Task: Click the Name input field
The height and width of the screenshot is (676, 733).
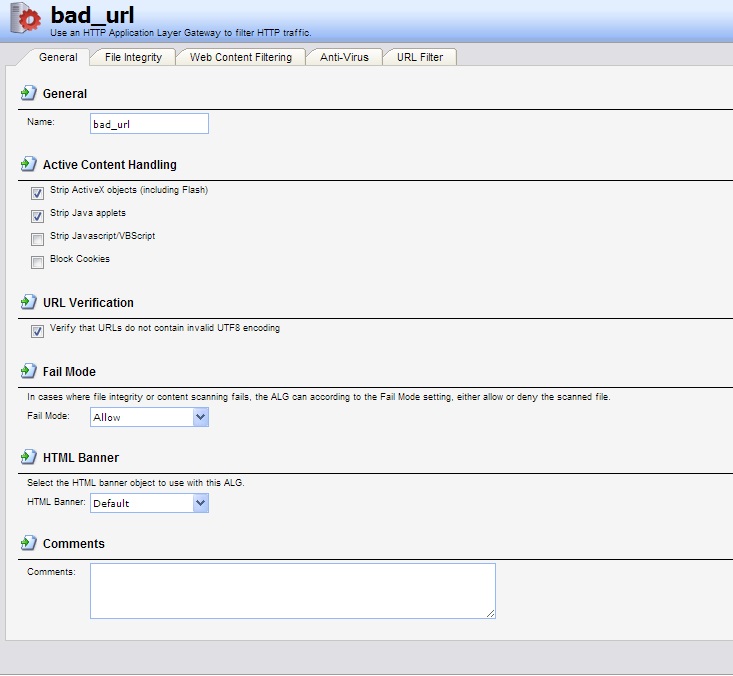Action: (x=149, y=124)
